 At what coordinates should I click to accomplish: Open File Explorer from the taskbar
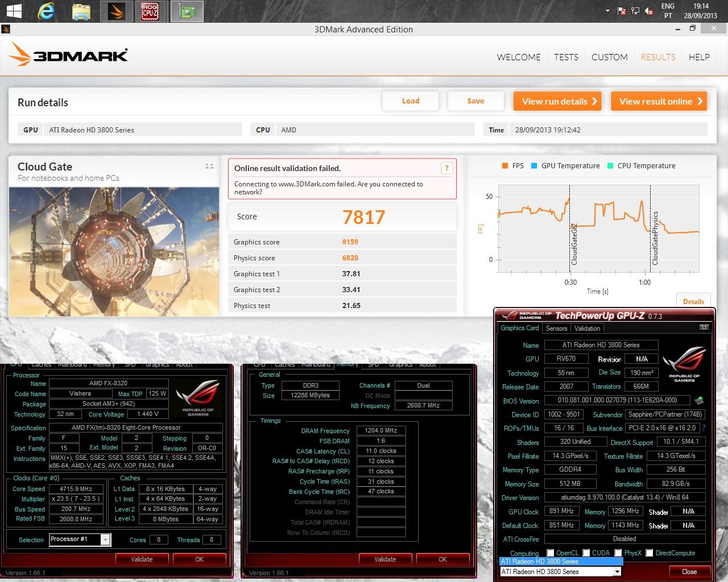tap(81, 11)
